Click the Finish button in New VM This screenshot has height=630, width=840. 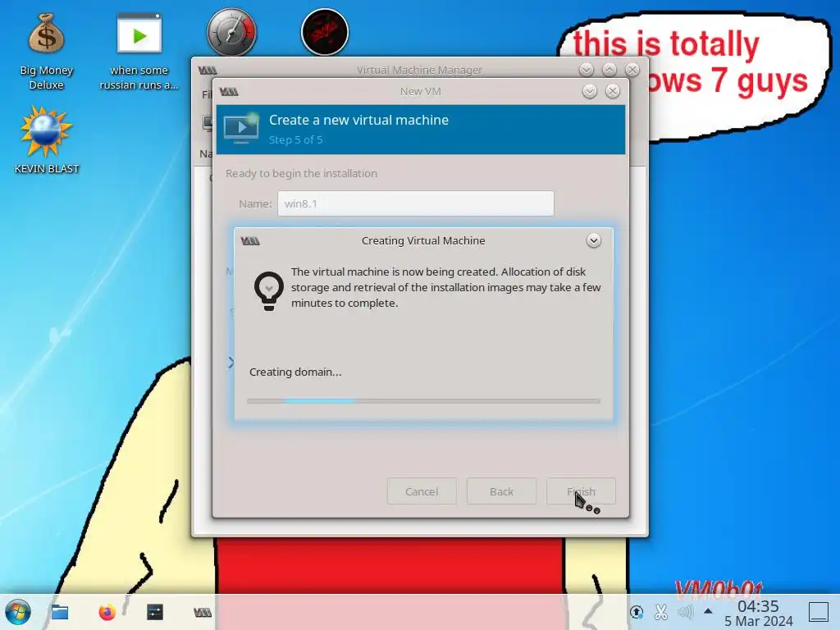pos(582,491)
